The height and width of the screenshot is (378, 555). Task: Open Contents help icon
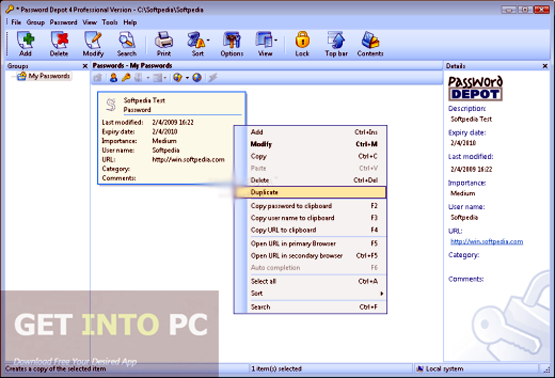coord(370,44)
